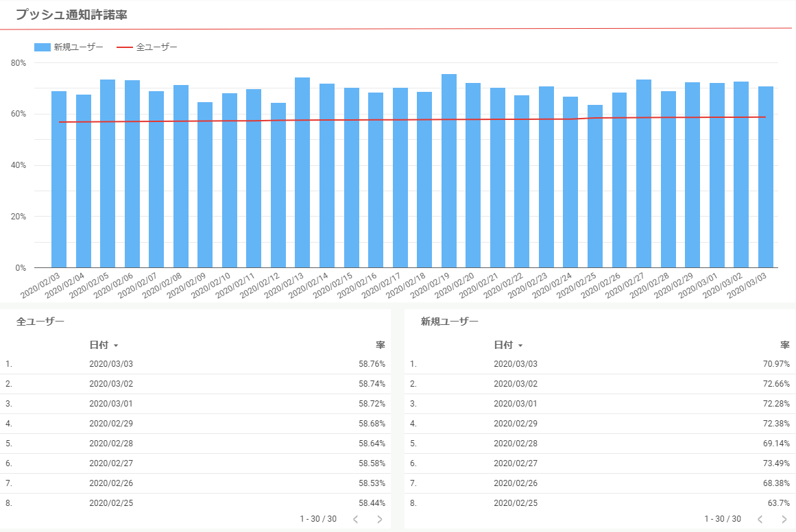796x532 pixels.
Task: Click 69.14% value in 新規ユーザー table
Action: click(776, 443)
